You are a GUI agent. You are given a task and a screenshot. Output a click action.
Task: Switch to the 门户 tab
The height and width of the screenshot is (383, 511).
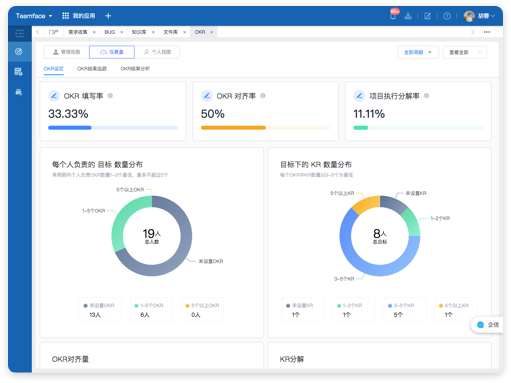click(x=53, y=32)
